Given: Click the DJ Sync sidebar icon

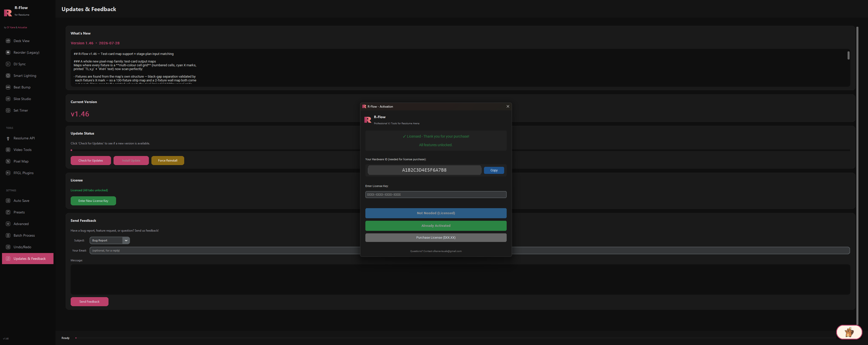Looking at the screenshot, I should click(8, 64).
